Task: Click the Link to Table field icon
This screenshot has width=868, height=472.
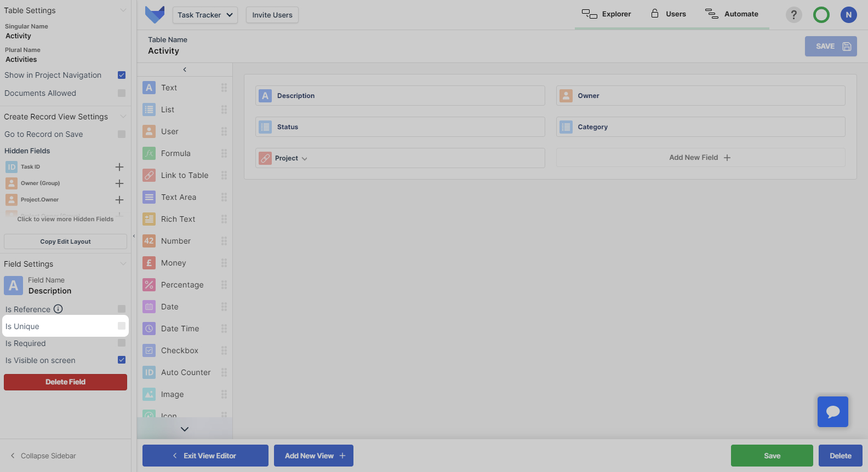Action: 149,175
